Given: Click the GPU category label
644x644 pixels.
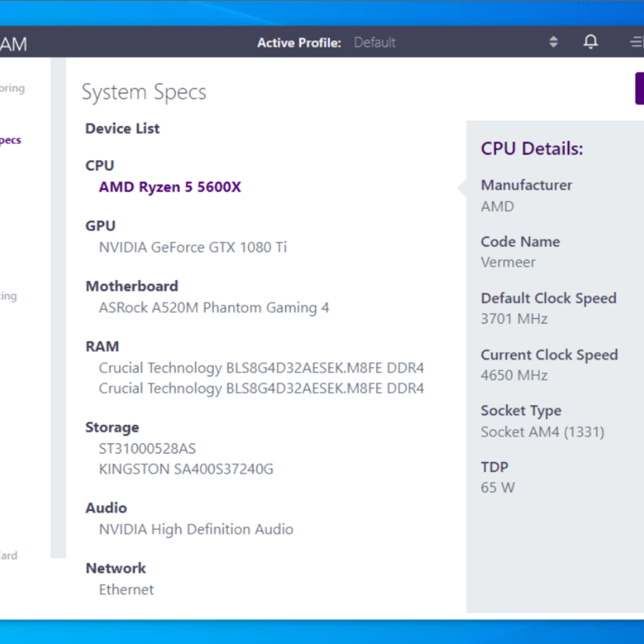Looking at the screenshot, I should tap(100, 226).
